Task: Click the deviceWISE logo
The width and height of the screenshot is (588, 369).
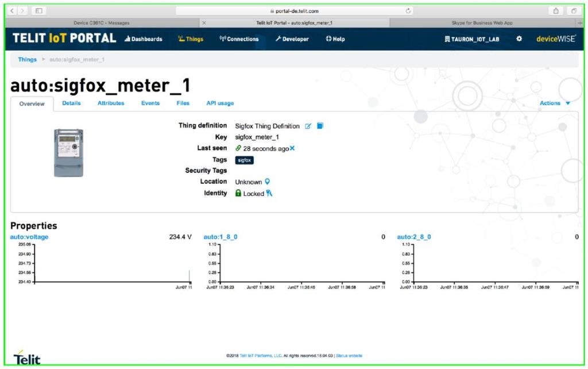Action: 556,39
